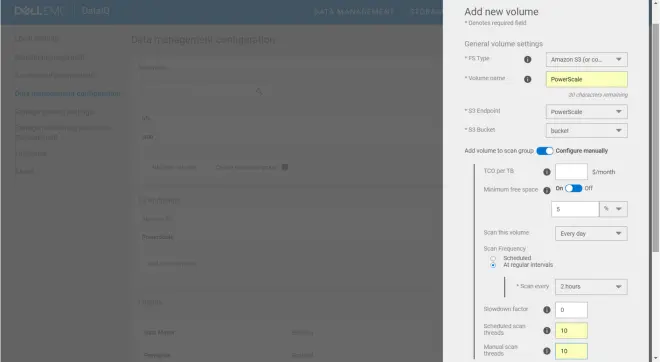The width and height of the screenshot is (660, 362).
Task: Toggle the Add volume to scan group switch
Action: pyautogui.click(x=545, y=151)
